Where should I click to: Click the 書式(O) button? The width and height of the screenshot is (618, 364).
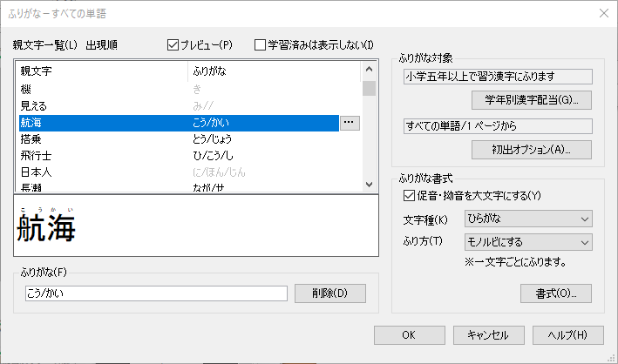(x=555, y=293)
